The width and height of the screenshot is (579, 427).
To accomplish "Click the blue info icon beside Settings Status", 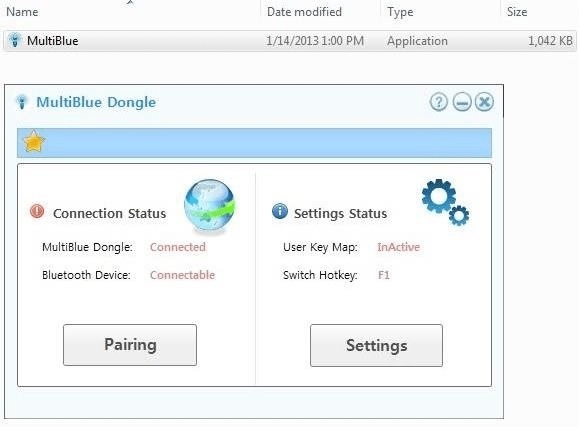I will 280,212.
